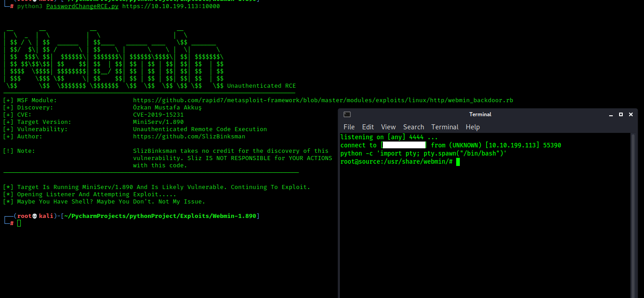This screenshot has width=644, height=298.
Task: Open the Edit menu in Terminal window
Action: click(368, 127)
